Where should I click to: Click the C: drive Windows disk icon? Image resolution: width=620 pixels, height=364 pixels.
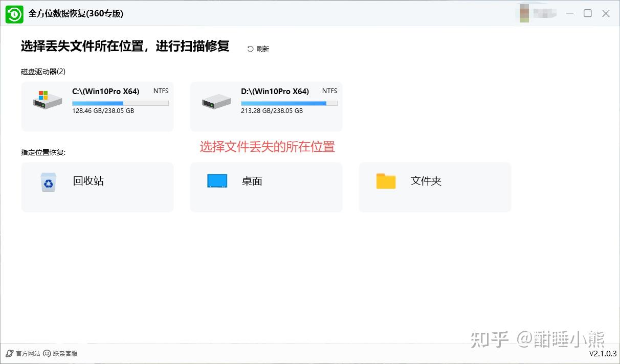pyautogui.click(x=47, y=99)
